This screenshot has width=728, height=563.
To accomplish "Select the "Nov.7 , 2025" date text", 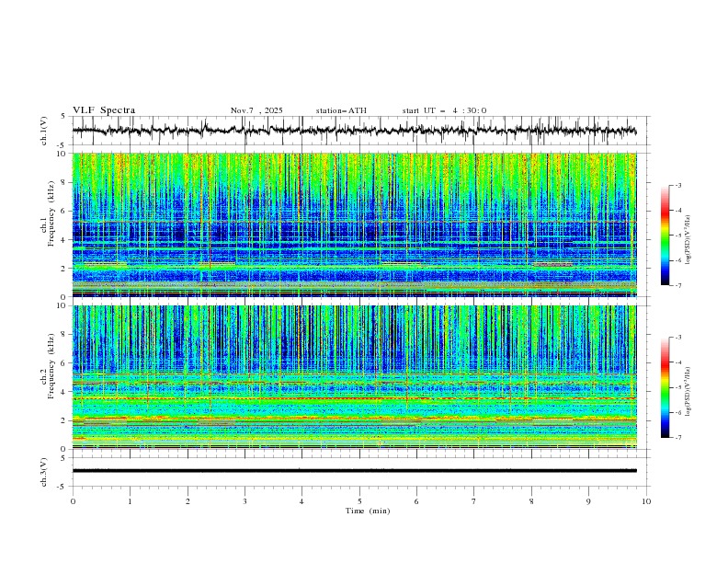I will [x=256, y=110].
